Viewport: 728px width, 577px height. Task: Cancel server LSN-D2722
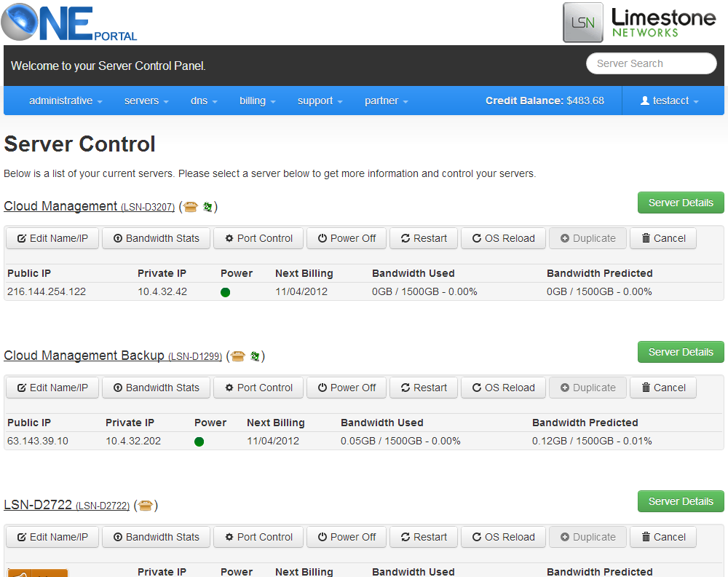663,537
